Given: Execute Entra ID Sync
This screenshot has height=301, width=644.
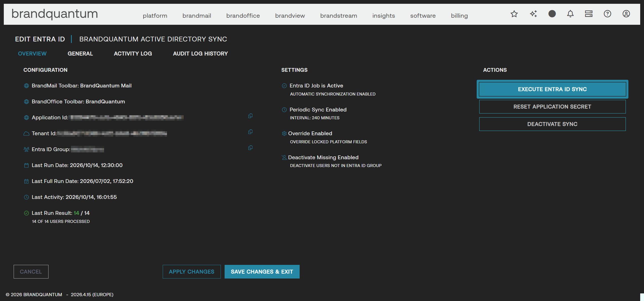Looking at the screenshot, I should click(x=552, y=89).
